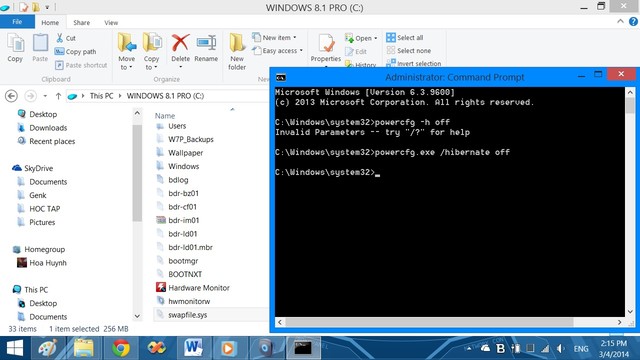Image resolution: width=640 pixels, height=360 pixels.
Task: Open Microsoft Word from taskbar
Action: pos(193,348)
